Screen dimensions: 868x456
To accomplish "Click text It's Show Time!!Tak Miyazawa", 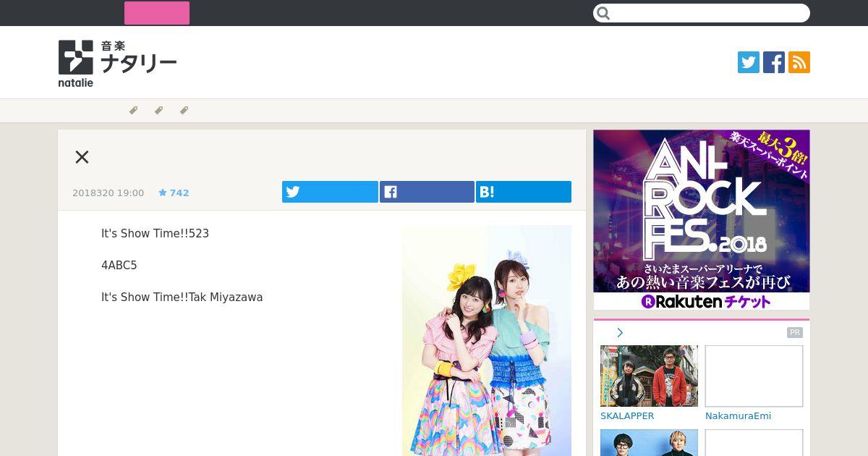I will click(182, 297).
